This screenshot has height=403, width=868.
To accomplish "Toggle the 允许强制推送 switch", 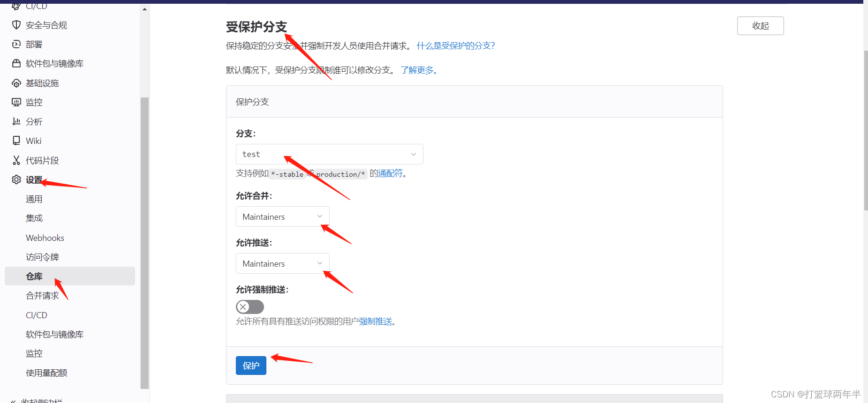I will (x=249, y=307).
